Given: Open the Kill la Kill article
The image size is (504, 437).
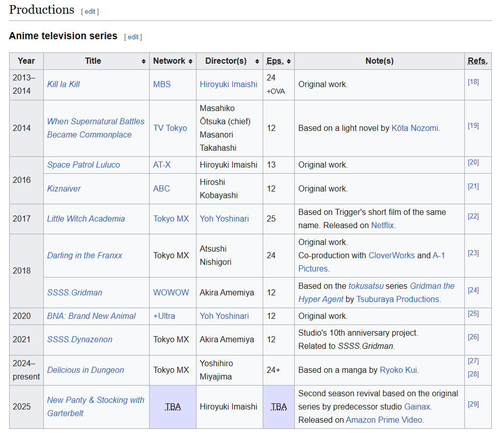Looking at the screenshot, I should [x=63, y=84].
